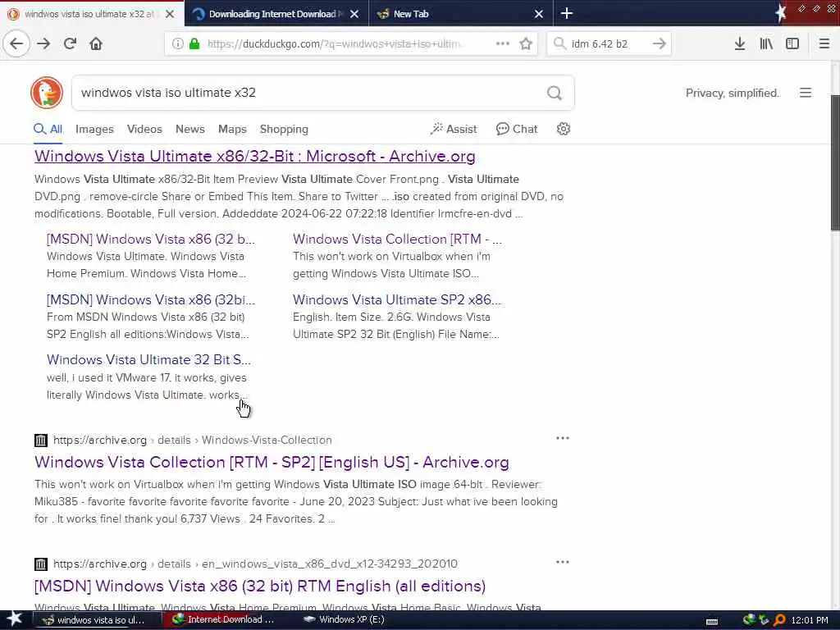This screenshot has width=840, height=630.
Task: Open the Assist feature
Action: (x=454, y=129)
